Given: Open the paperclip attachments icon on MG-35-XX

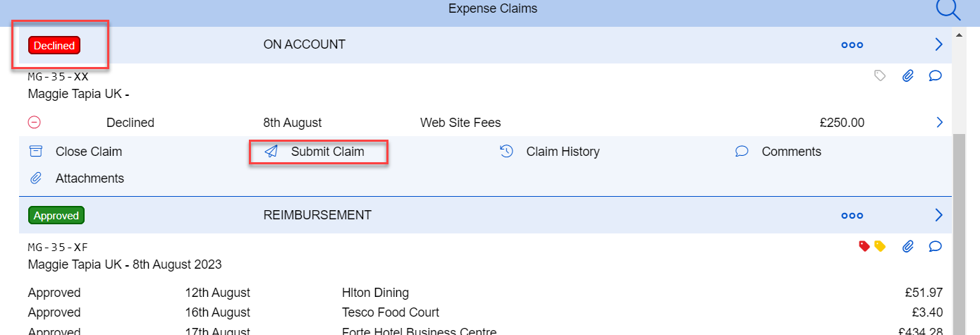Looking at the screenshot, I should (908, 75).
